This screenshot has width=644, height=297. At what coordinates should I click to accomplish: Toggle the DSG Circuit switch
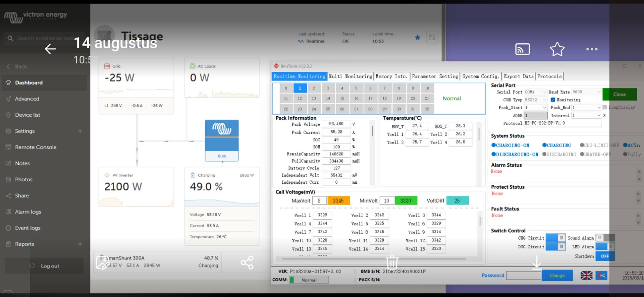click(x=555, y=246)
